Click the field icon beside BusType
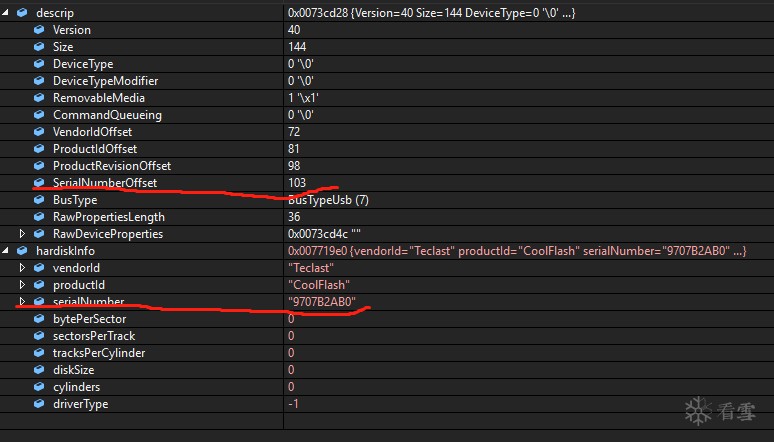 click(39, 200)
